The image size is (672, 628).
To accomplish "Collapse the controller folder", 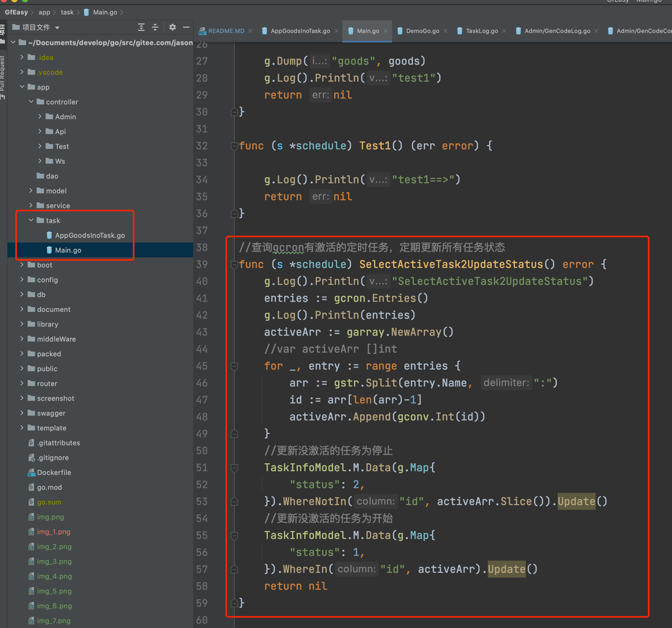I will coord(31,102).
